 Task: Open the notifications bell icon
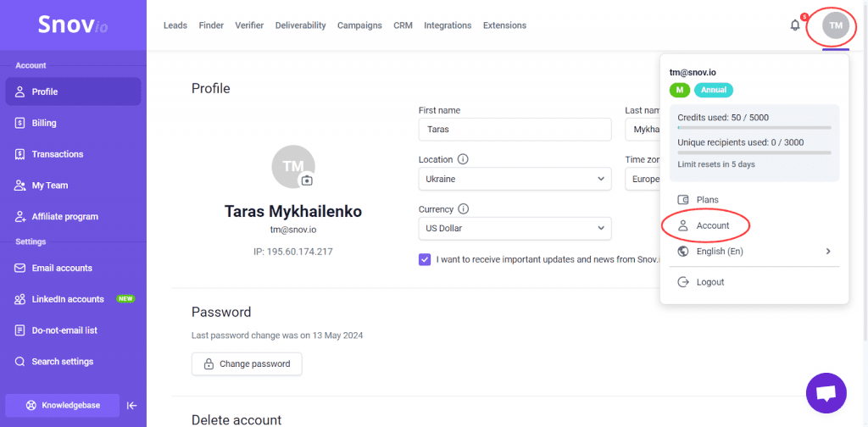pos(795,25)
